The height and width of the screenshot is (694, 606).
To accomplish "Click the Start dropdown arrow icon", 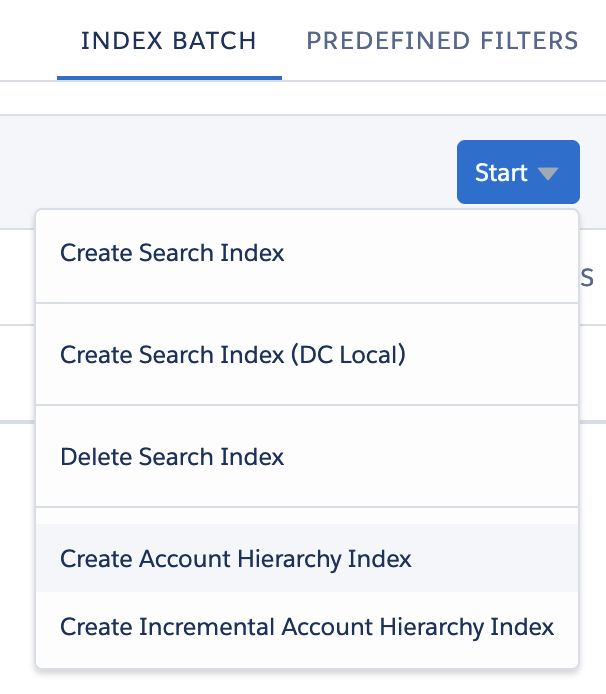I will [548, 173].
